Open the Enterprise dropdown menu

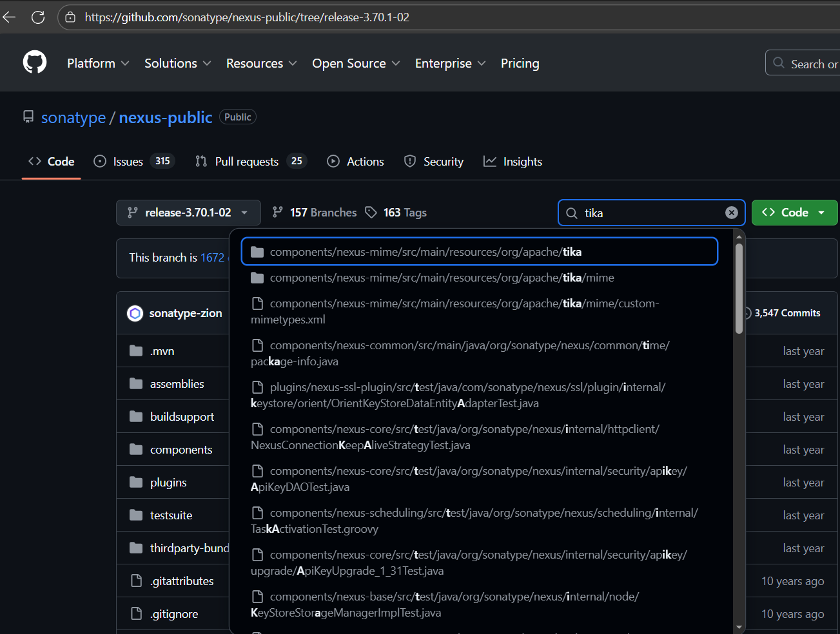(450, 63)
